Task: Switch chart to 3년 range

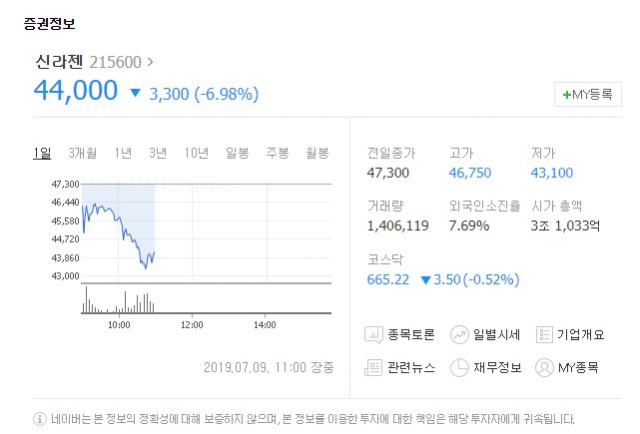Action: [x=157, y=153]
